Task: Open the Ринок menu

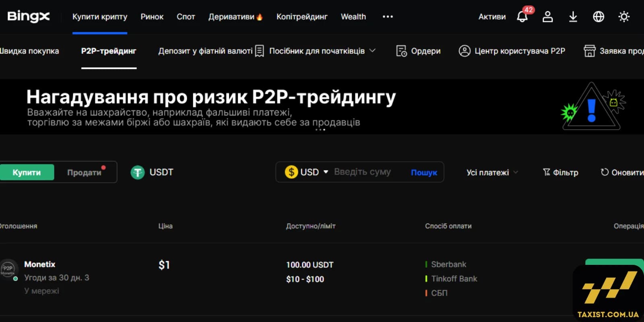Action: point(152,17)
